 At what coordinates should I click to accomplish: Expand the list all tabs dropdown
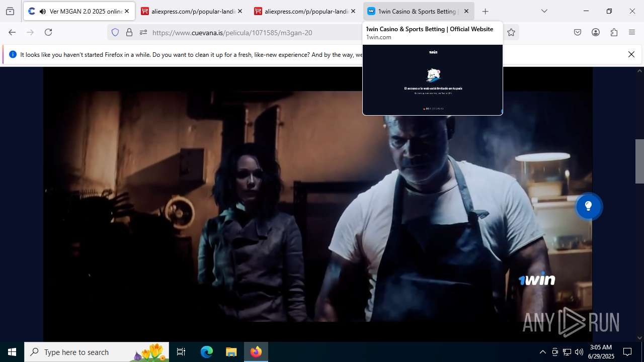pyautogui.click(x=544, y=11)
